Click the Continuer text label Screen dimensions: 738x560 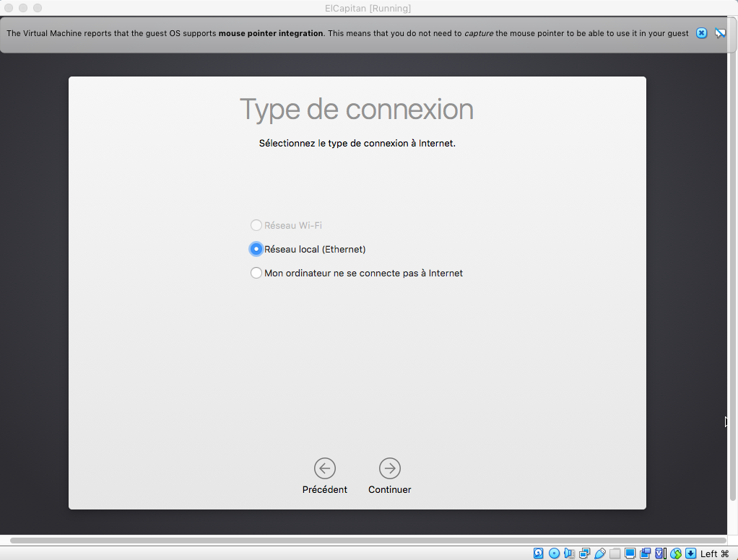click(390, 489)
